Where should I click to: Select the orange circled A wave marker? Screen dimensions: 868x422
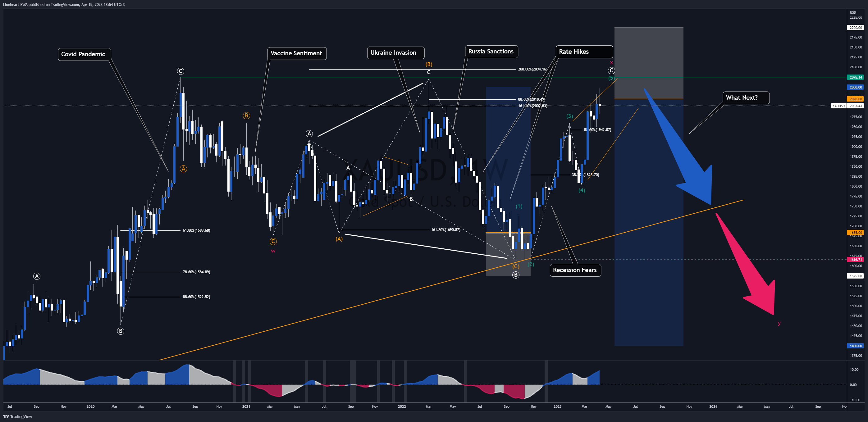click(183, 169)
